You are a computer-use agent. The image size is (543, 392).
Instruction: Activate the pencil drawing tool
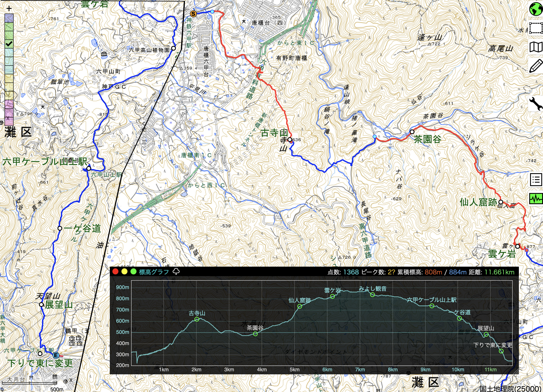pos(536,66)
